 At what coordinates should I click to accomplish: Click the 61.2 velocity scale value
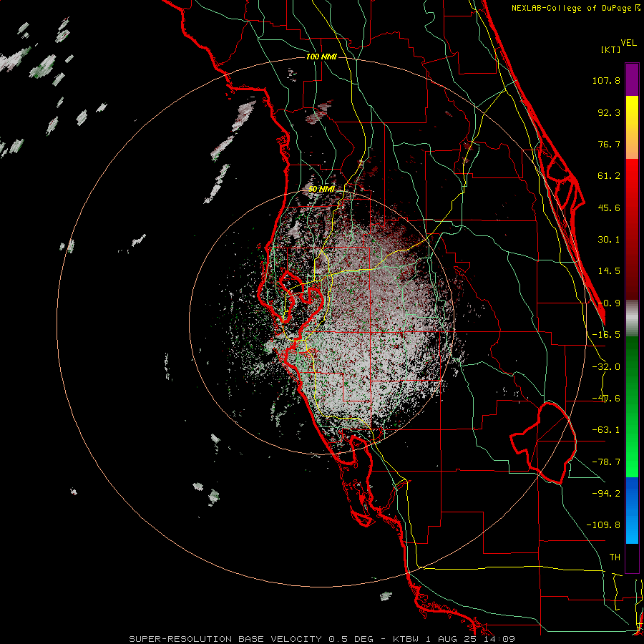click(x=609, y=176)
